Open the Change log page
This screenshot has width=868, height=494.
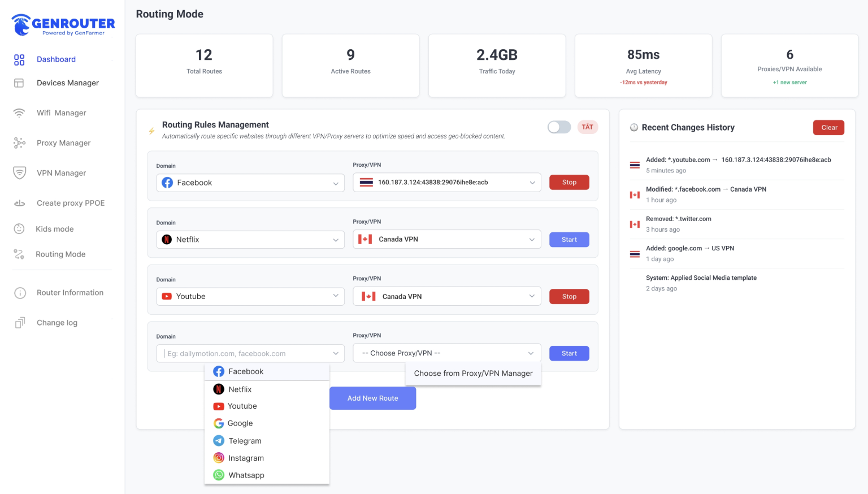[57, 323]
